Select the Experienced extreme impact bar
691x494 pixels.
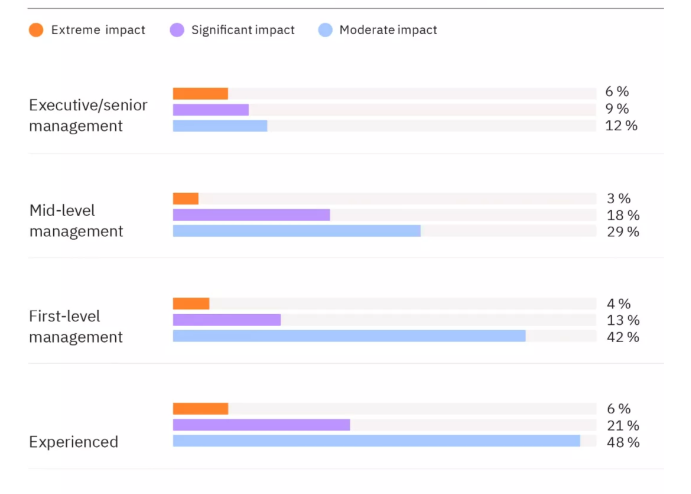pos(200,408)
